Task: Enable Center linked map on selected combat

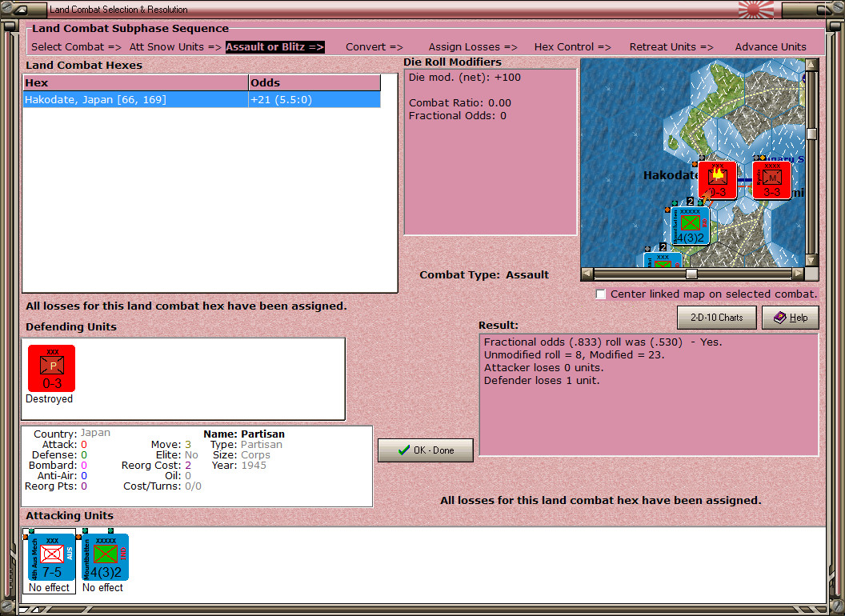Action: (601, 294)
